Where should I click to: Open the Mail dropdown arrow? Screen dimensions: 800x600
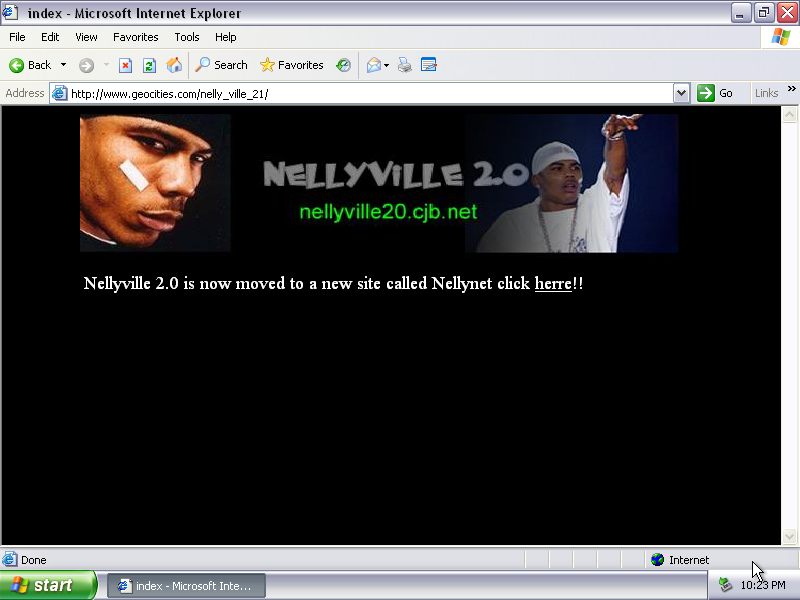tap(386, 65)
